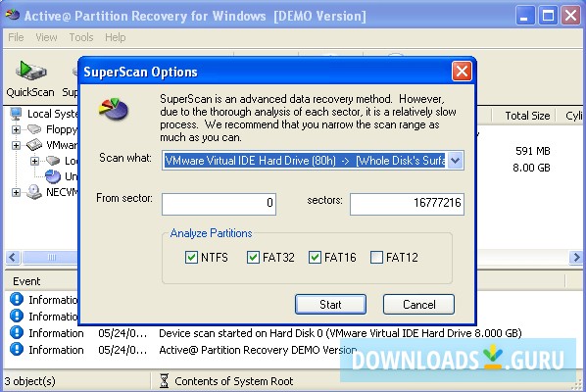Minimize the Active@ Partition Recovery window
586x392 pixels.
pyautogui.click(x=524, y=16)
